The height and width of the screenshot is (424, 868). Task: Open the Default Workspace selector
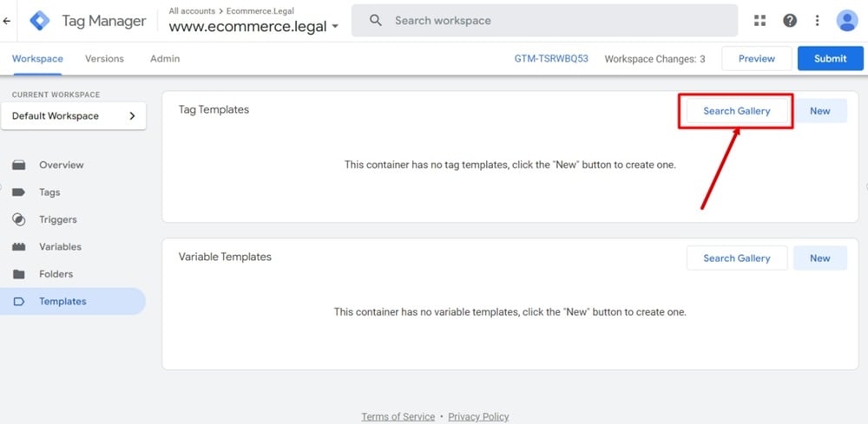(x=74, y=116)
